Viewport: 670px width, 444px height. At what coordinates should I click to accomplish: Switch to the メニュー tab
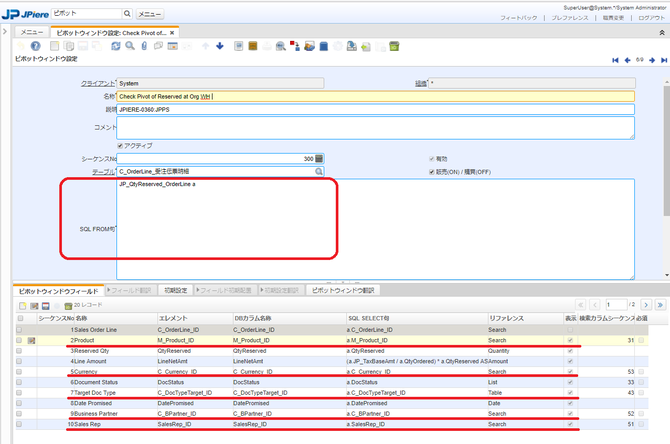coord(32,32)
